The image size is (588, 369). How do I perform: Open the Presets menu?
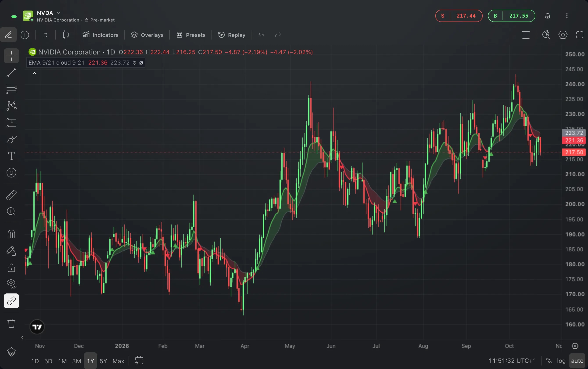[x=191, y=35]
